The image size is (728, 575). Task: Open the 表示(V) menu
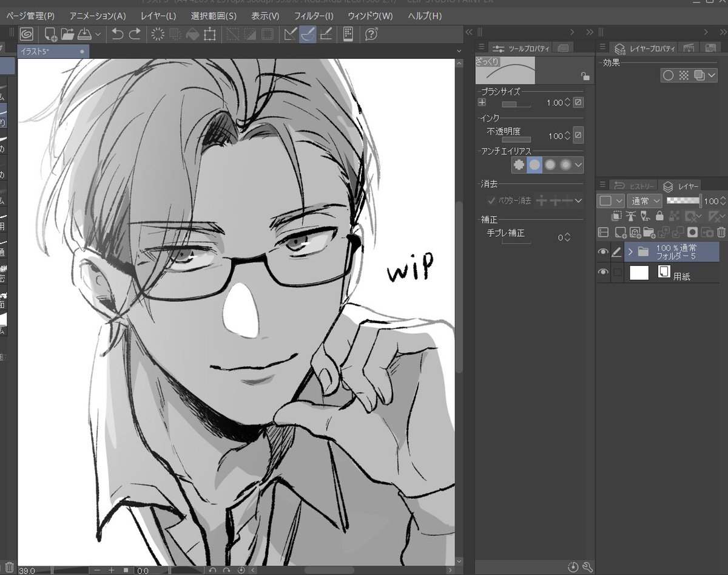tap(265, 16)
